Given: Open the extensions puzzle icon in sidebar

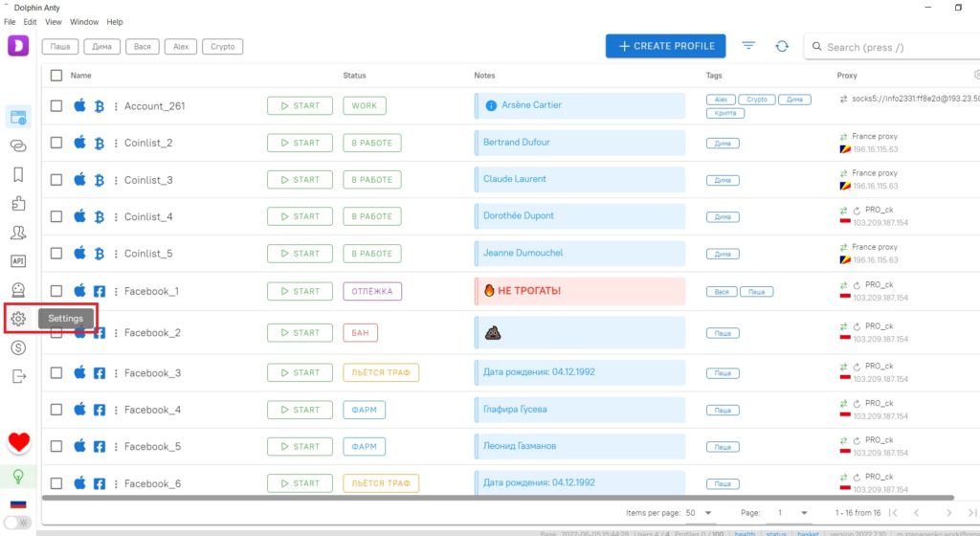Looking at the screenshot, I should click(18, 203).
